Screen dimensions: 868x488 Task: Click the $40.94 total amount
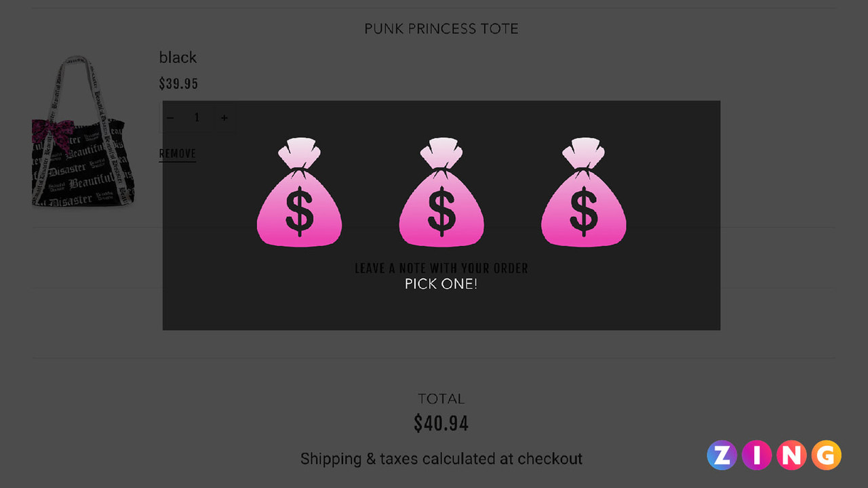441,423
